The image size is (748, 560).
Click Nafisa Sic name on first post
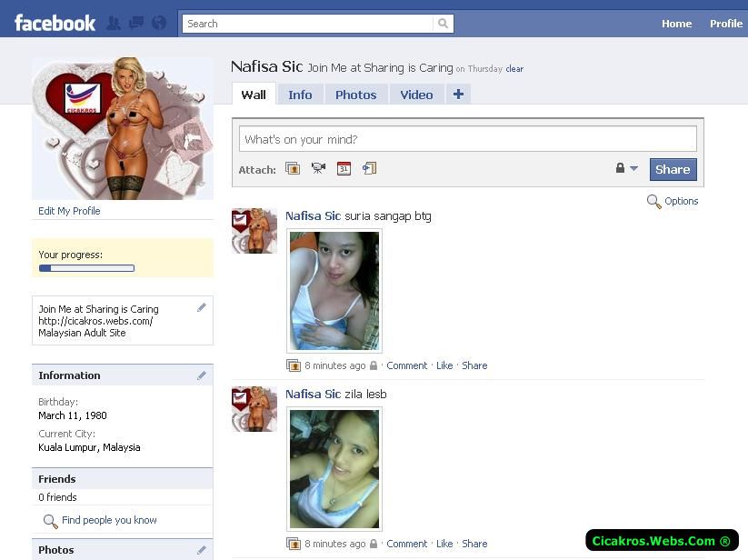[x=313, y=216]
